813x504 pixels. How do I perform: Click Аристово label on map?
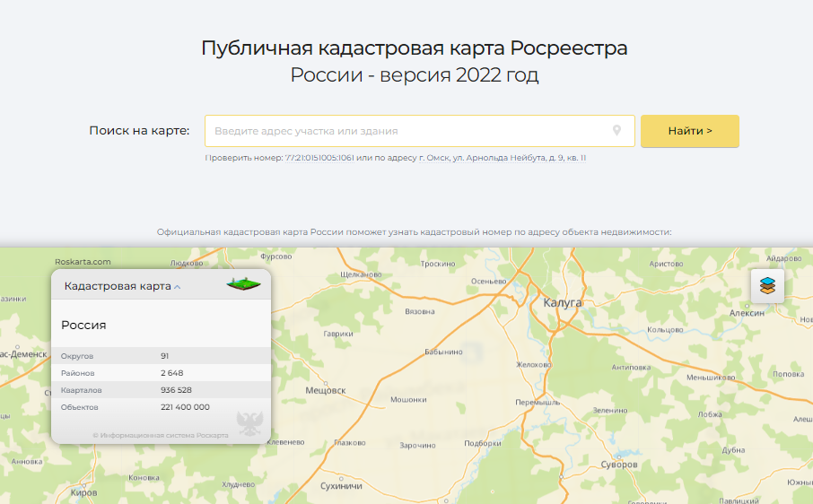[666, 265]
